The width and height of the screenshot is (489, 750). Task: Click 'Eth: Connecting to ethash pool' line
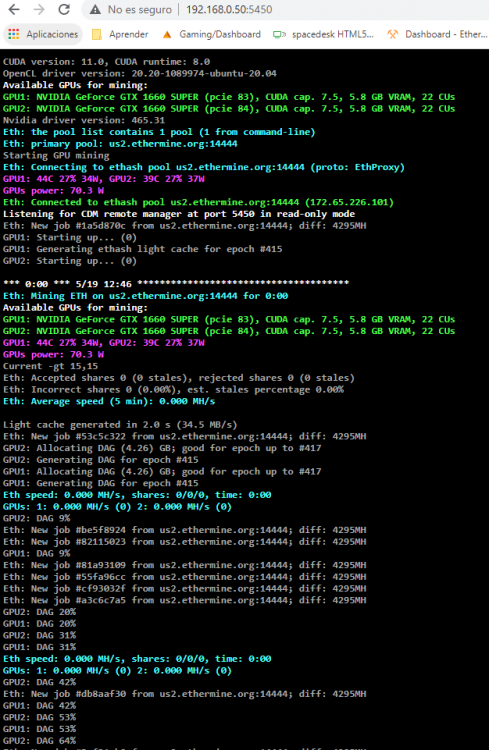point(204,167)
